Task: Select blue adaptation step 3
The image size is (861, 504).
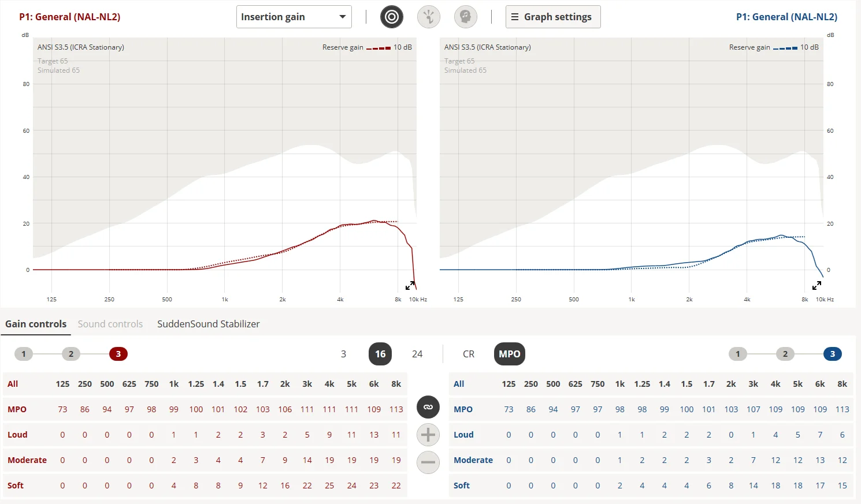Action: point(833,354)
